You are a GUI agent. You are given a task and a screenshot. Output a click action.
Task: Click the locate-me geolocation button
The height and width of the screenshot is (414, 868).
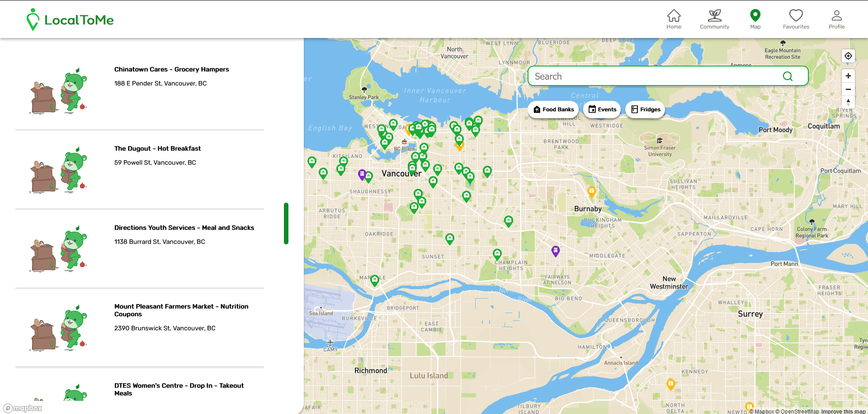pos(848,56)
